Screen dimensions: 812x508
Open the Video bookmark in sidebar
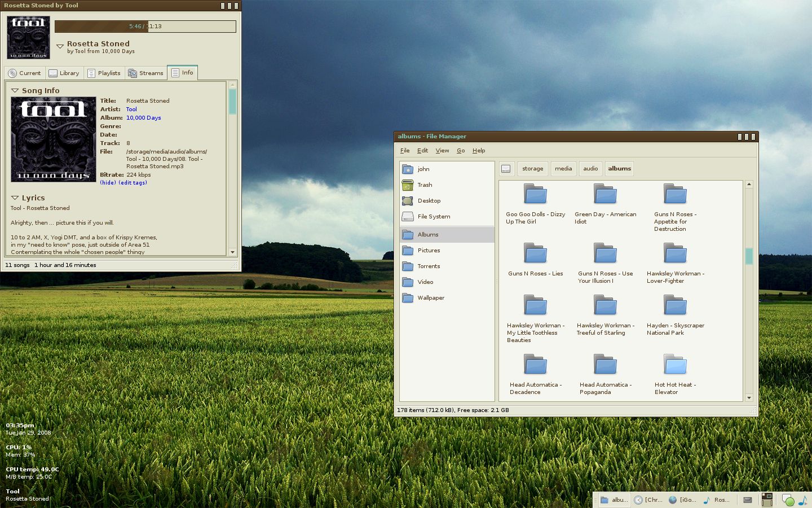447,282
